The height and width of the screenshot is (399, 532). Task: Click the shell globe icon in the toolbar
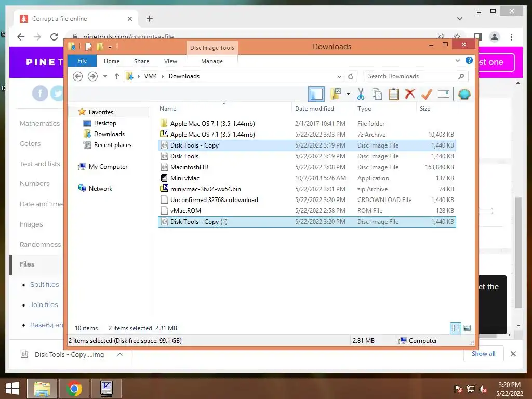click(x=464, y=94)
